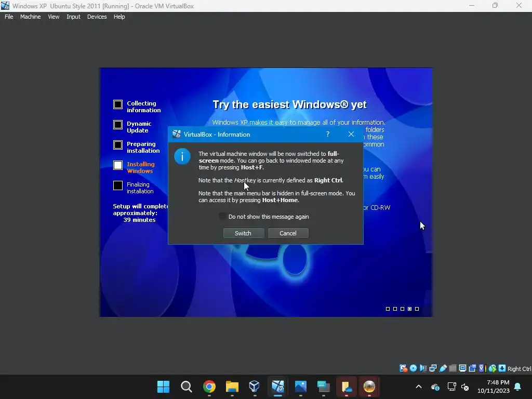The image size is (532, 399).
Task: Click the muted volume tray icon
Action: [x=465, y=387]
